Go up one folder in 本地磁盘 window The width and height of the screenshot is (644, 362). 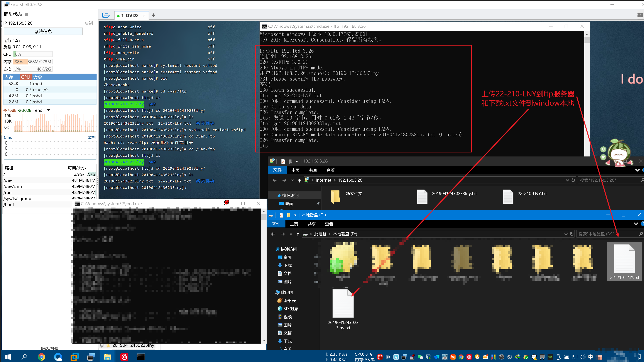[298, 234]
